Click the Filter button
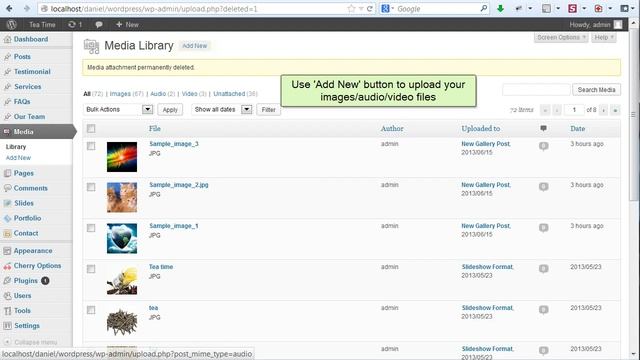Screen dimensions: 640x360 (269, 109)
